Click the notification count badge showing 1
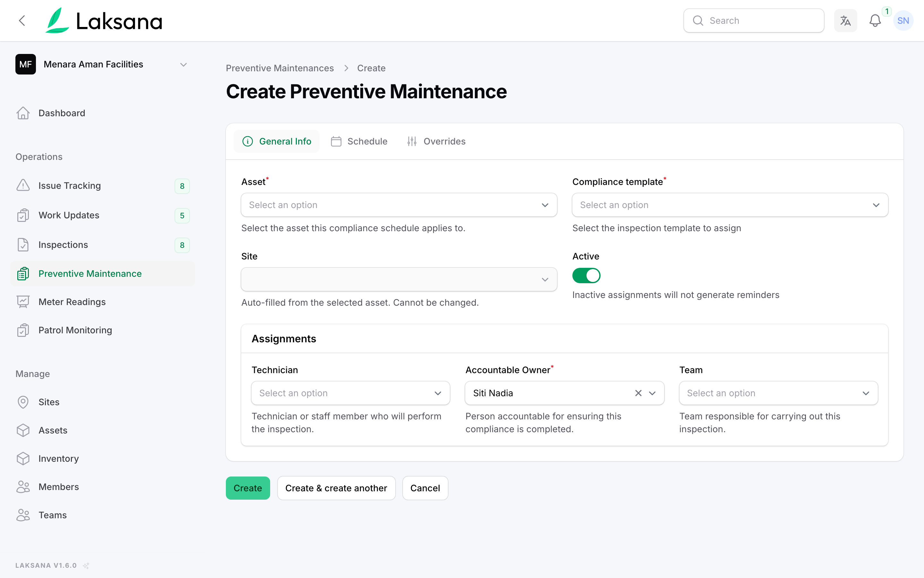The width and height of the screenshot is (924, 578). coord(886,12)
